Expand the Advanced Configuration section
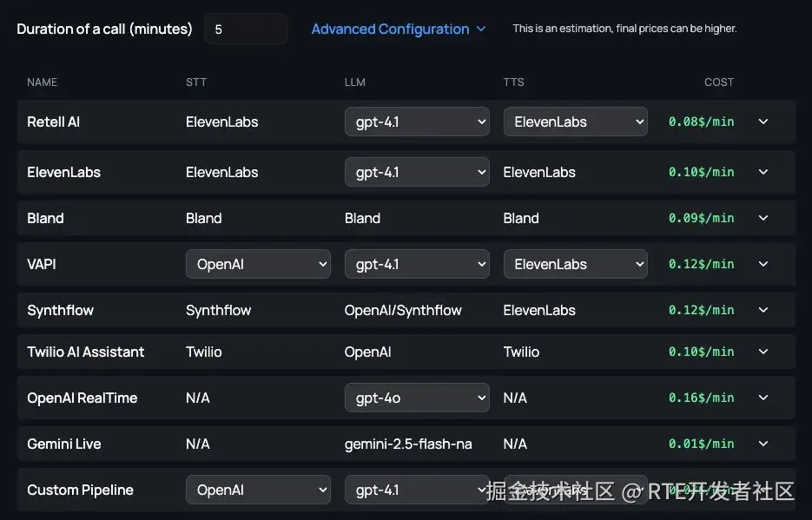 coord(398,29)
